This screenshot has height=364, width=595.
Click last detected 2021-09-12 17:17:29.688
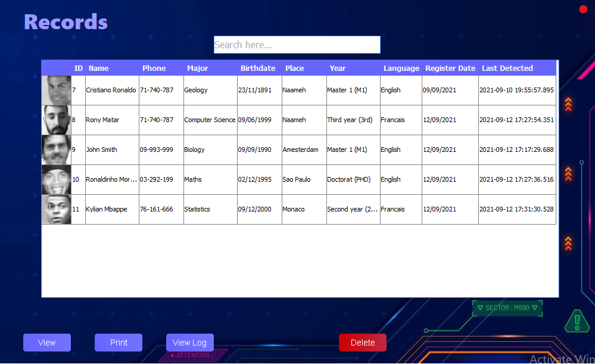[x=517, y=150]
